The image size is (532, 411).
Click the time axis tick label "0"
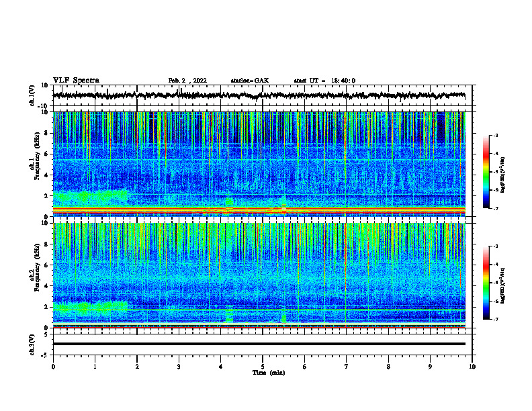53,367
